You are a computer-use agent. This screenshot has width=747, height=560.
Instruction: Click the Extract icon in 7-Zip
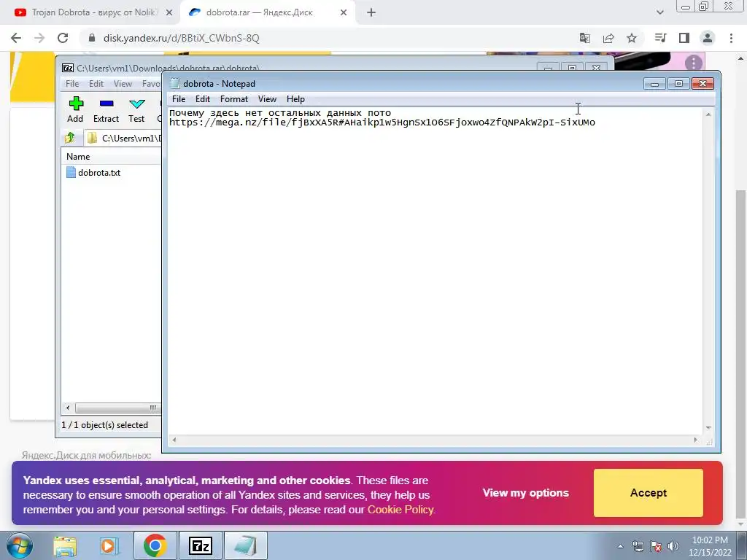point(106,109)
